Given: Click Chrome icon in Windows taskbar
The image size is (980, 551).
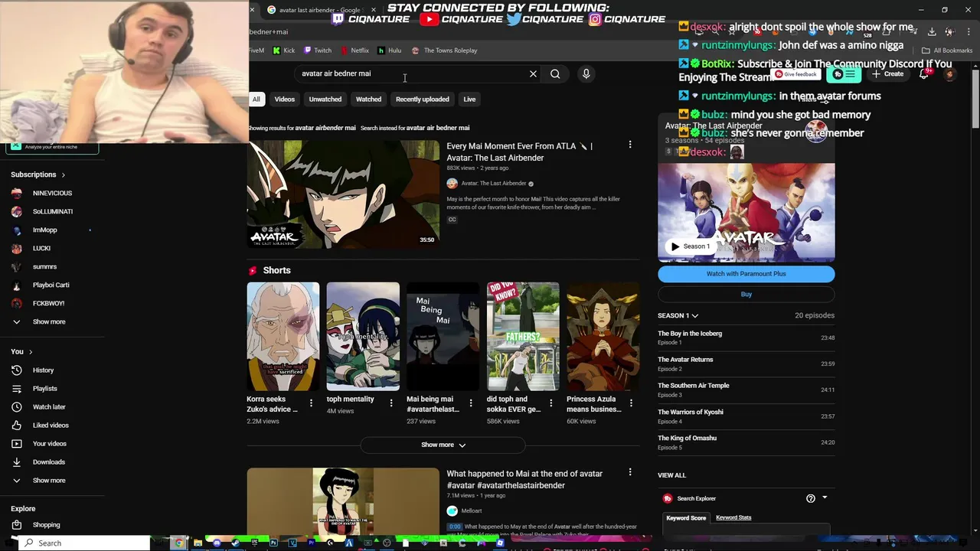Looking at the screenshot, I should click(178, 543).
